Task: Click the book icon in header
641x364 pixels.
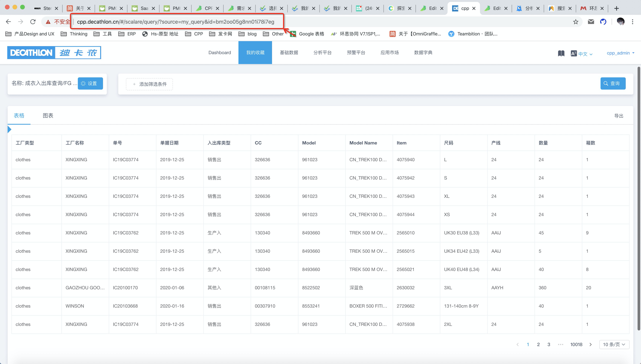Action: (561, 53)
